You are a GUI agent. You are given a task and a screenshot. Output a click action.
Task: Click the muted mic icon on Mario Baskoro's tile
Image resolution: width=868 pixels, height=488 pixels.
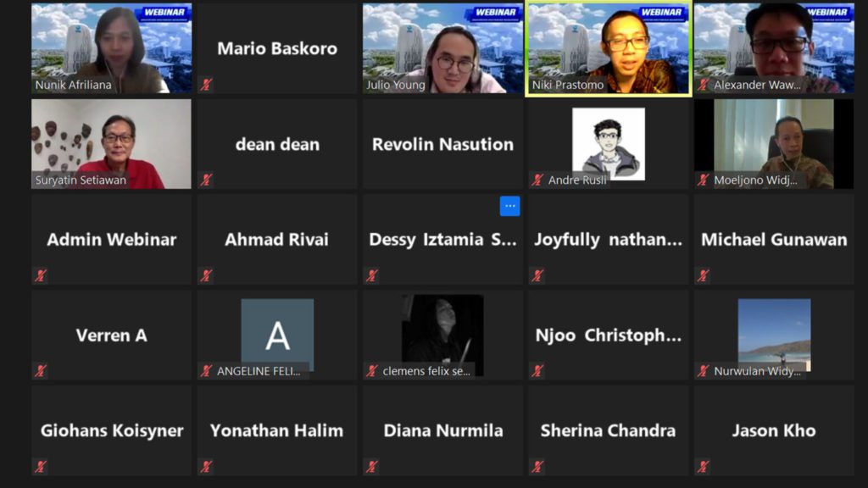point(206,85)
